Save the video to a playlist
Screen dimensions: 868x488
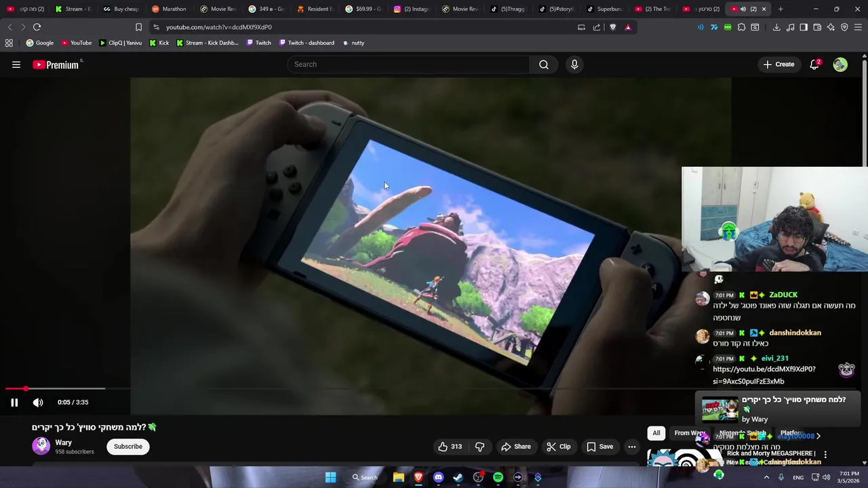[x=600, y=447]
